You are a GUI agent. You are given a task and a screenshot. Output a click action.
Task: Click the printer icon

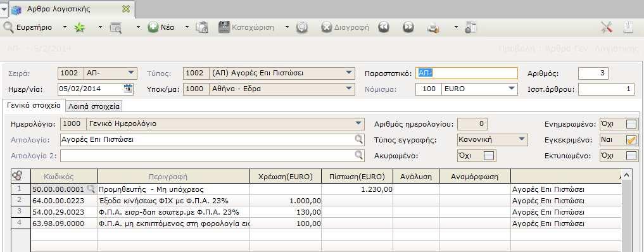tap(433, 28)
